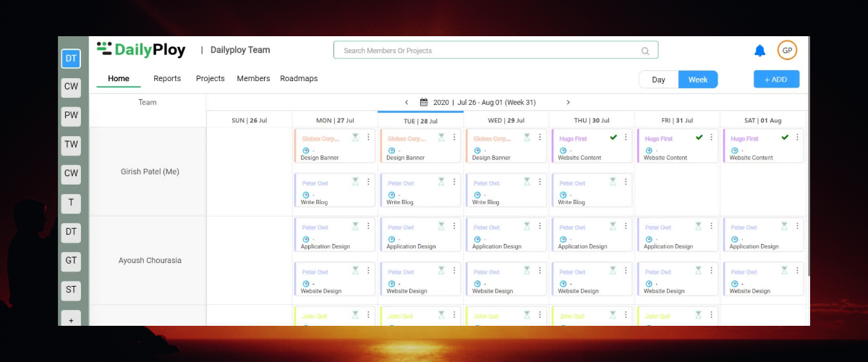868x362 pixels.
Task: Click Hugo First on Thursday's Website Content card
Action: coord(573,138)
